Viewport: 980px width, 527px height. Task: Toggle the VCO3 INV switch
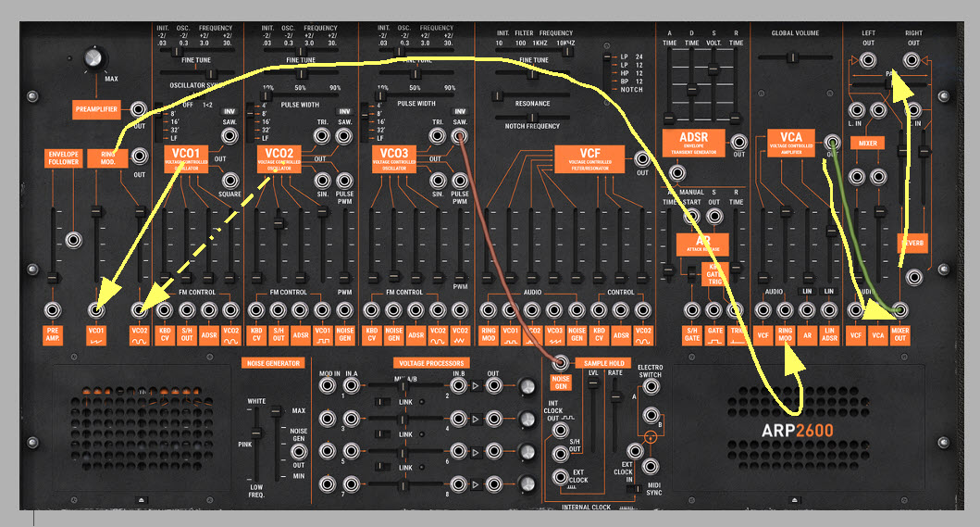click(x=460, y=111)
